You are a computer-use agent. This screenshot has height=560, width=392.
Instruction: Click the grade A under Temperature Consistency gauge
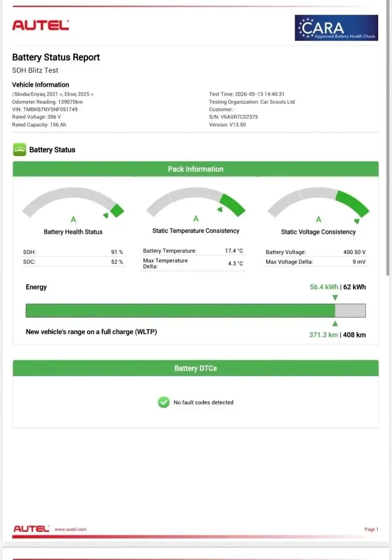[196, 218]
